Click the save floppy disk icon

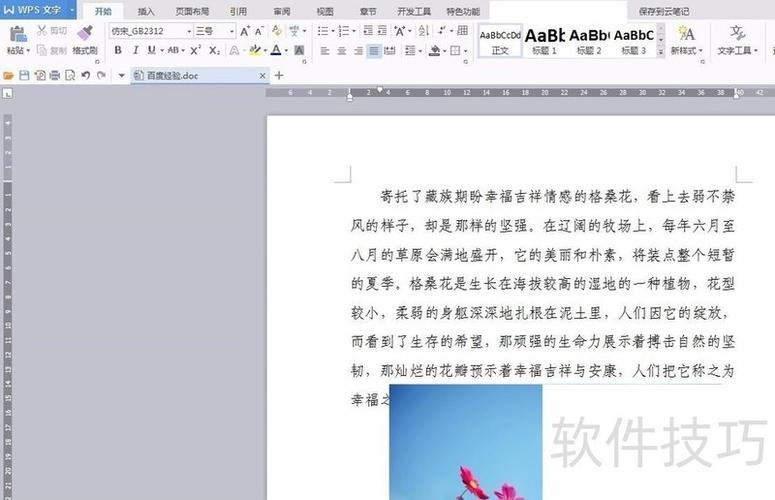(24, 76)
